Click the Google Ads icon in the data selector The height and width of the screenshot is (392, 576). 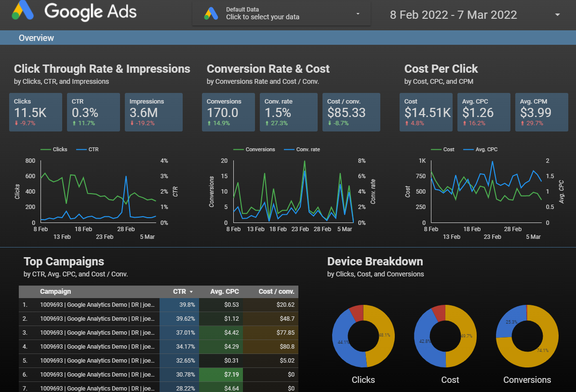[211, 13]
